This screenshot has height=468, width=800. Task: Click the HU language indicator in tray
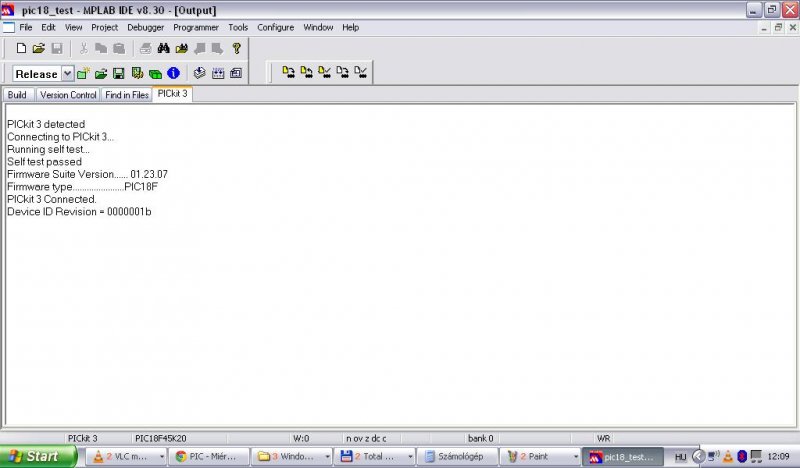point(681,457)
